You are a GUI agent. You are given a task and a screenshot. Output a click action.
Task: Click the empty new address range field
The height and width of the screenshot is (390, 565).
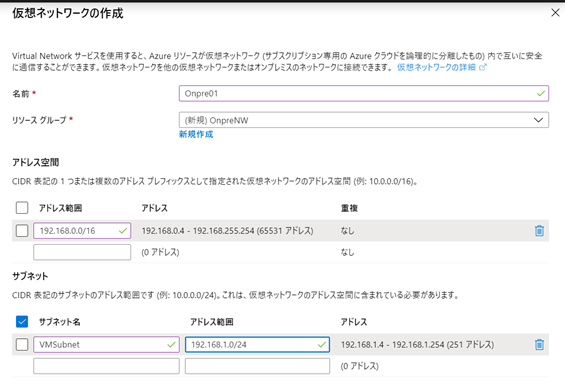tap(82, 252)
